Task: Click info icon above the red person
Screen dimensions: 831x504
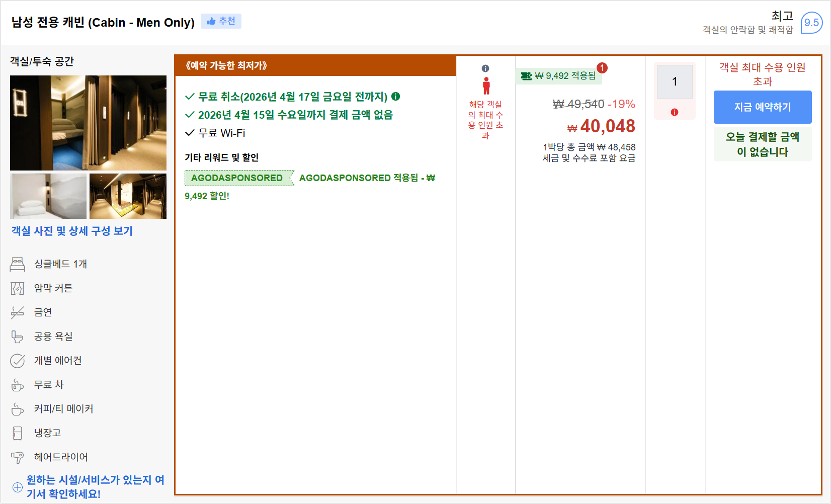Action: coord(485,68)
